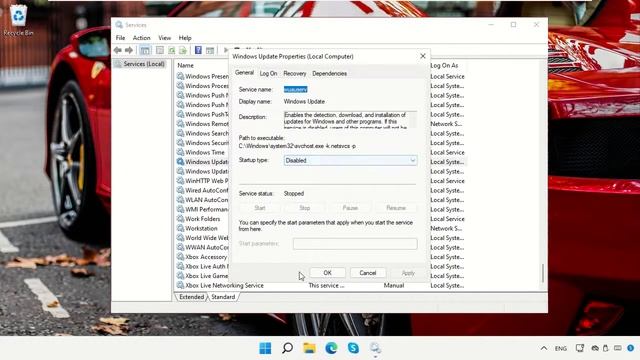Screen dimensions: 640x360
Task: Select the World Wide Web service row
Action: (202, 238)
